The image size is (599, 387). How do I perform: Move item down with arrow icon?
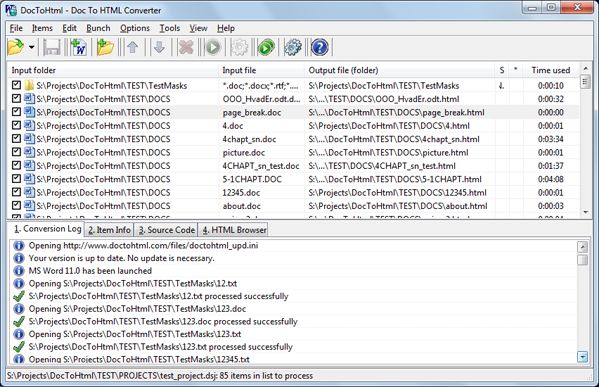(x=159, y=47)
